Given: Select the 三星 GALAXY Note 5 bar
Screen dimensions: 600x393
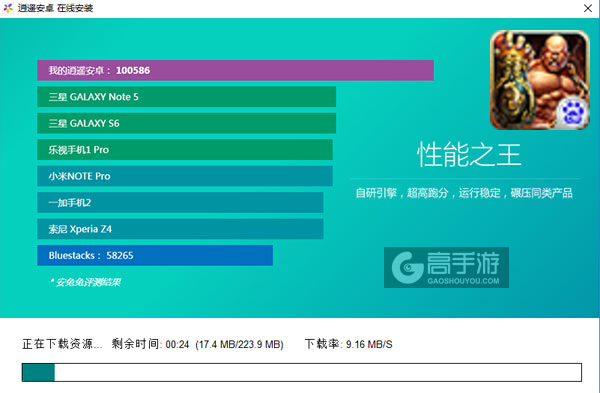Looking at the screenshot, I should [x=186, y=97].
